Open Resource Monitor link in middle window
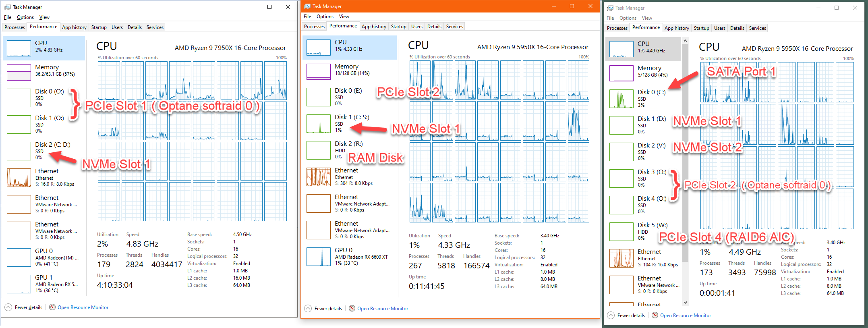This screenshot has width=868, height=328. coord(383,309)
